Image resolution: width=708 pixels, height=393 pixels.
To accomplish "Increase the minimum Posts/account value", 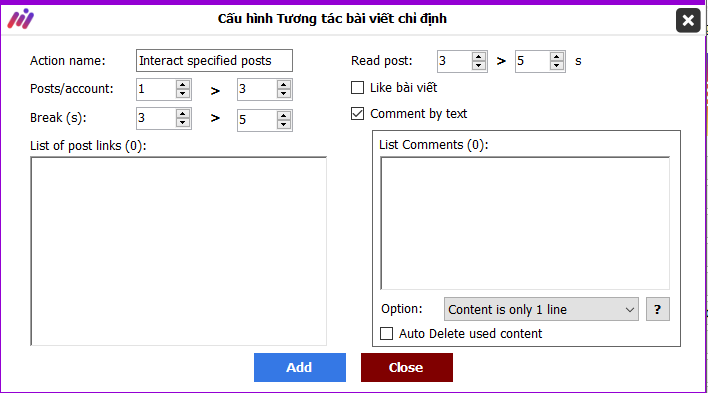I will pyautogui.click(x=182, y=85).
